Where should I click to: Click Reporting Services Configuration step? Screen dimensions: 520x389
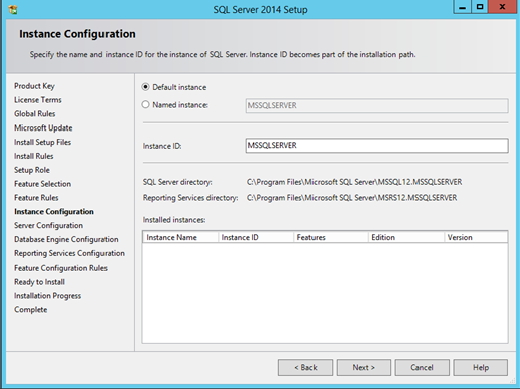69,253
